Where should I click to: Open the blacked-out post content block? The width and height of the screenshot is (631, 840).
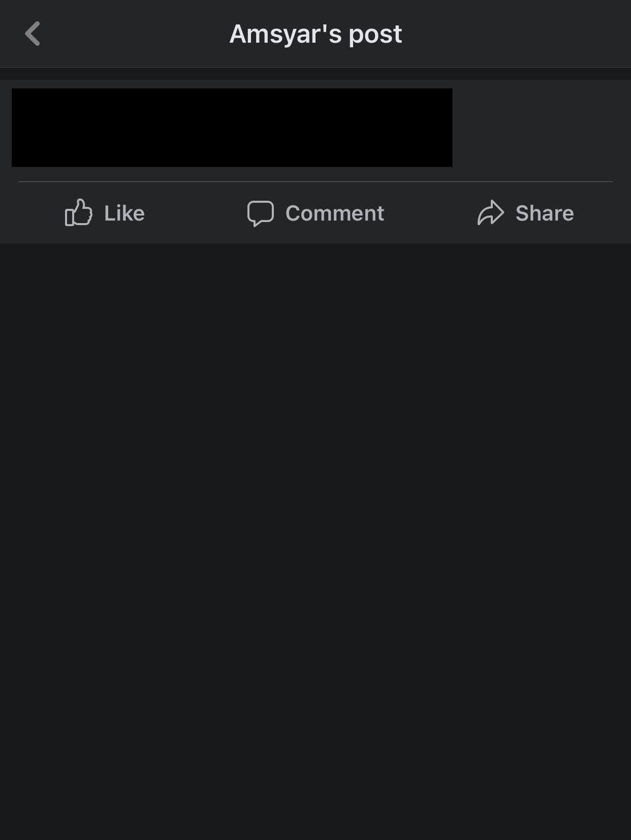[x=232, y=127]
